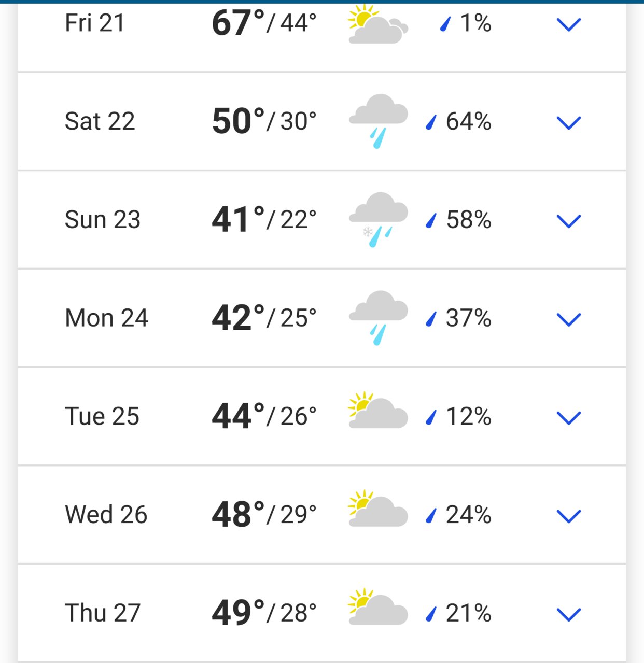Expand the Sat 22 forecast chevron

(x=568, y=123)
